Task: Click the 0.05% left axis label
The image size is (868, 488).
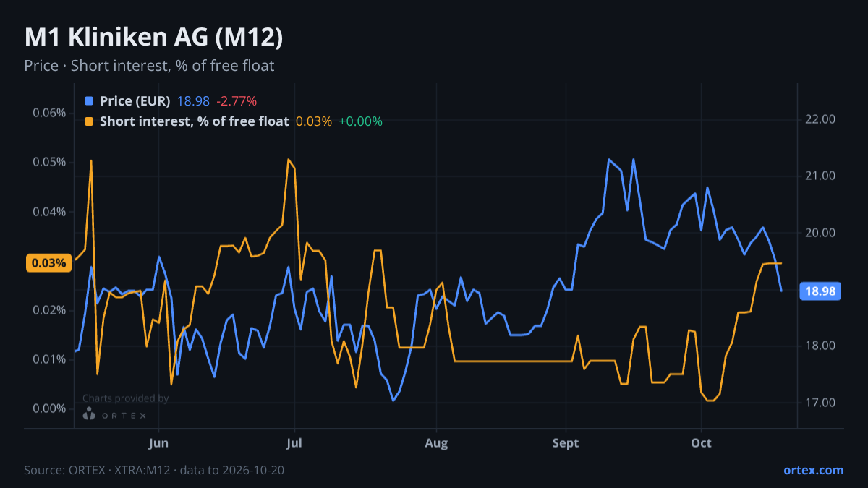Action: pos(49,162)
